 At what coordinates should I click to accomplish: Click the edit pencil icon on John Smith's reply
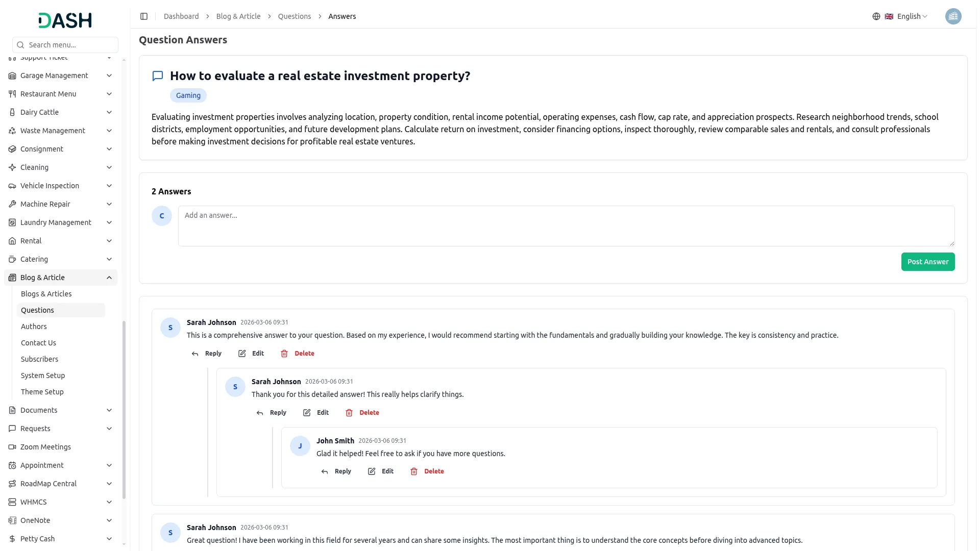[372, 471]
